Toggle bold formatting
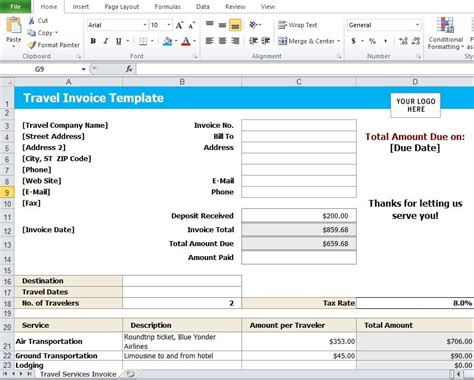This screenshot has width=474, height=380. click(x=93, y=41)
